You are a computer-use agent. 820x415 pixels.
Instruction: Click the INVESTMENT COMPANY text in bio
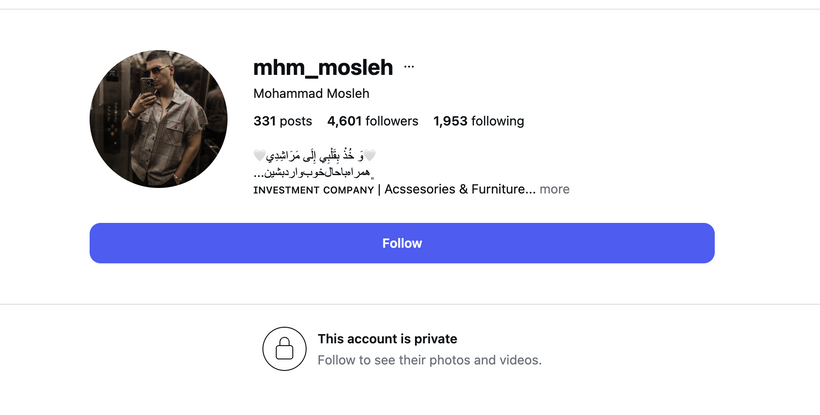pyautogui.click(x=314, y=190)
